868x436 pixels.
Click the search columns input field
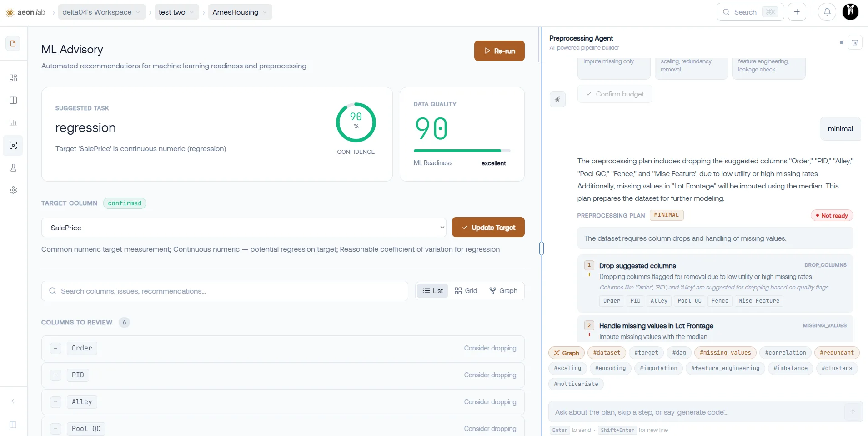[x=225, y=291]
